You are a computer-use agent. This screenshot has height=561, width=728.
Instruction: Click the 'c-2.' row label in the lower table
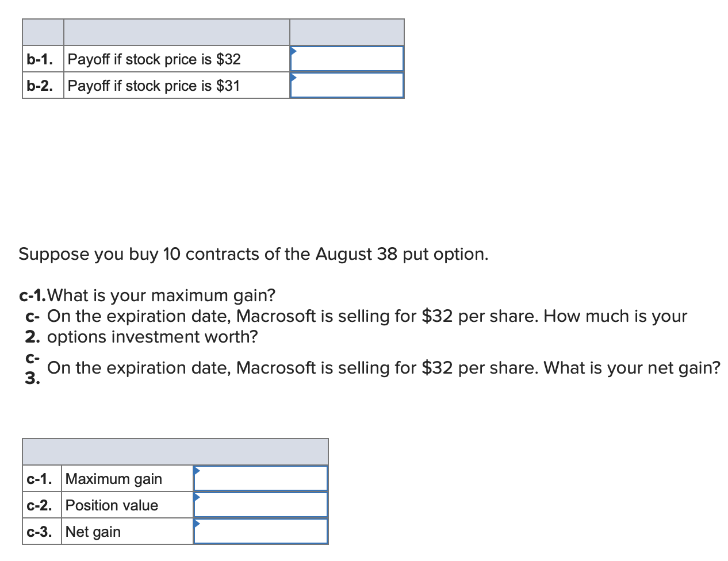click(41, 505)
